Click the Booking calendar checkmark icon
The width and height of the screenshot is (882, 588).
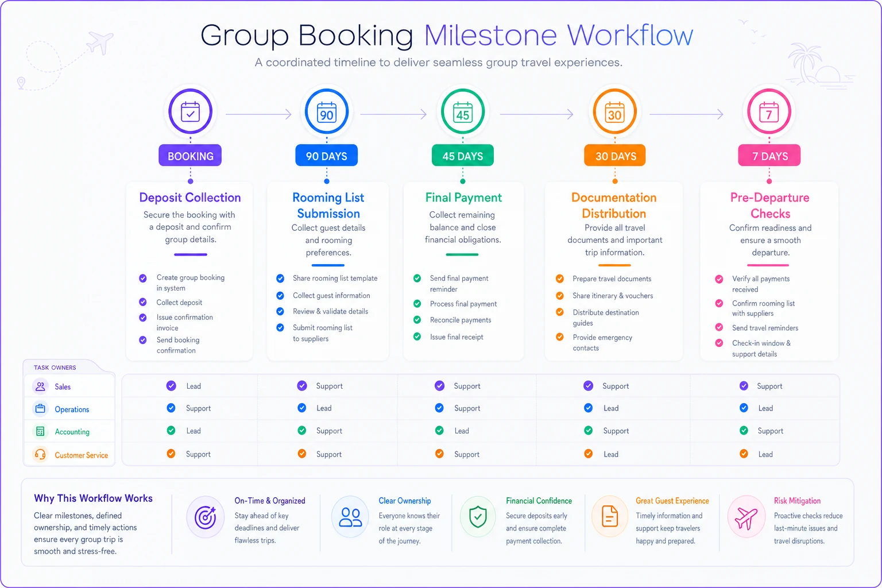point(190,111)
